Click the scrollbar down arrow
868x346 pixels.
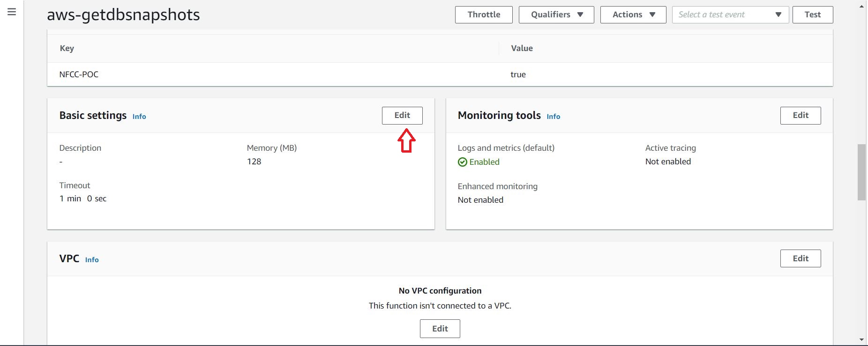click(861, 339)
